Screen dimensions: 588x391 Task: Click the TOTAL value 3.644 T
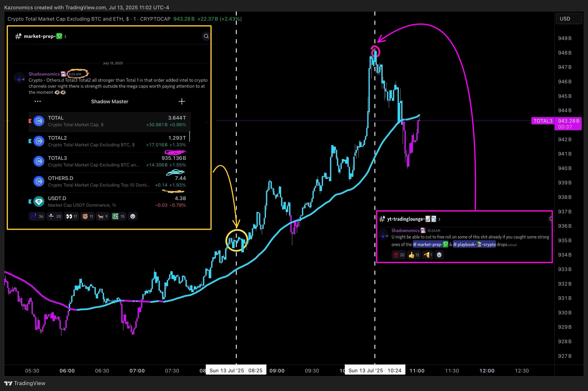point(177,118)
